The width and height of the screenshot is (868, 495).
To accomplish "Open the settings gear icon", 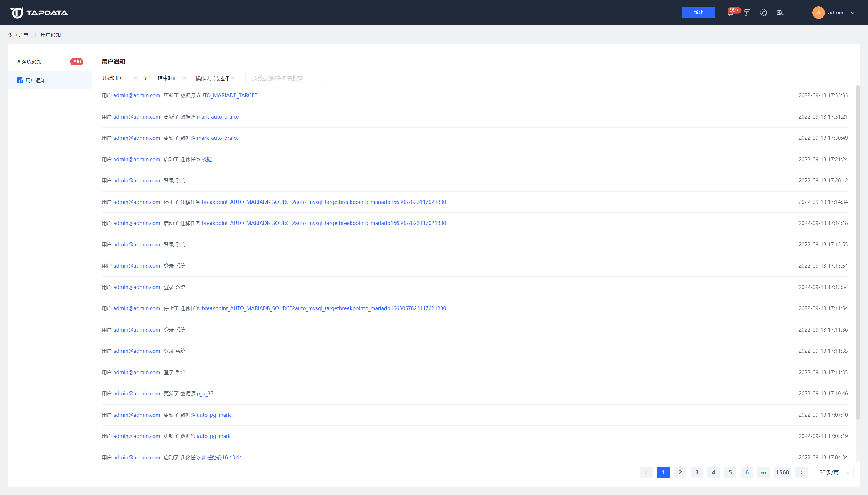I will (763, 13).
